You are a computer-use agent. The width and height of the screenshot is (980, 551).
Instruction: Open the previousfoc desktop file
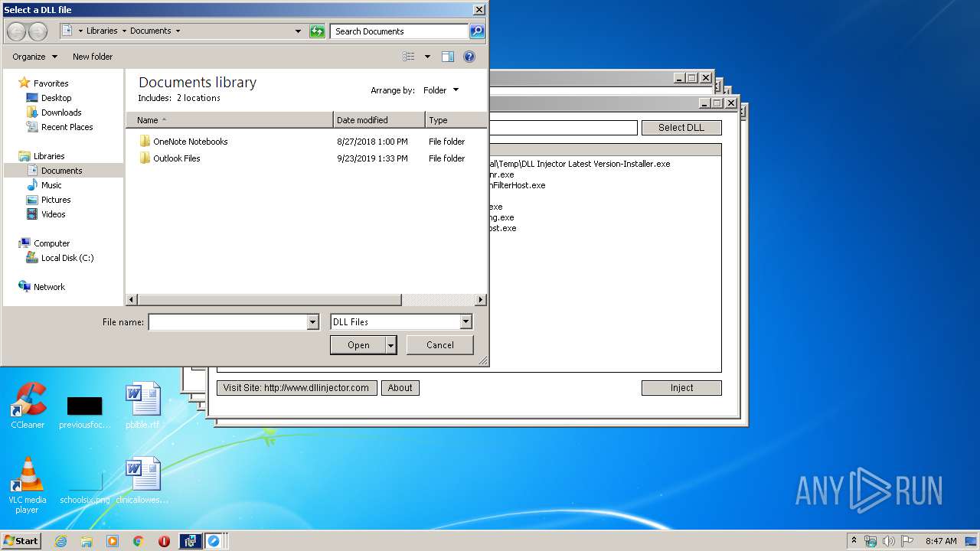(84, 412)
